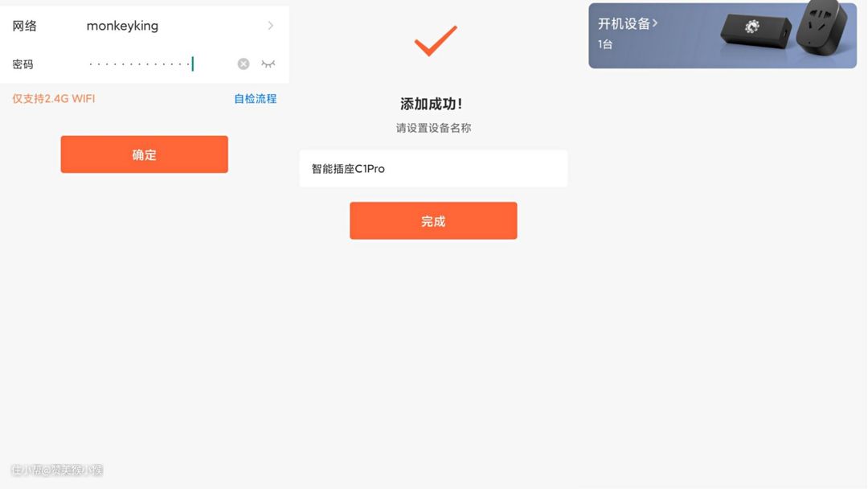Image resolution: width=868 pixels, height=489 pixels.
Task: Clear the password field with the X icon
Action: point(243,64)
